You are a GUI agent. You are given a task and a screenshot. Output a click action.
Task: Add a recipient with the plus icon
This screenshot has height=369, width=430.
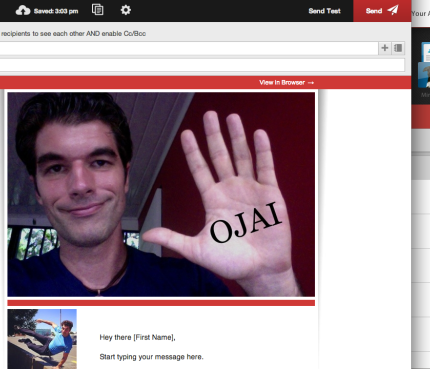click(385, 48)
